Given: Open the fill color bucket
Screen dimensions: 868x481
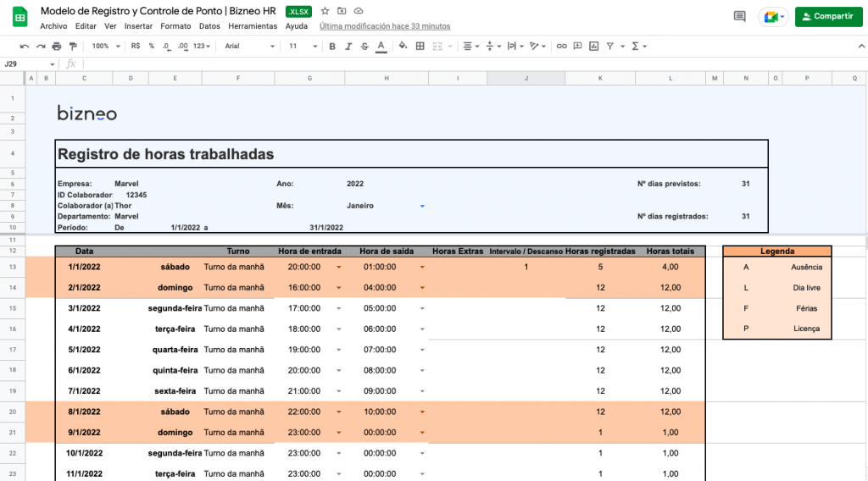Looking at the screenshot, I should pyautogui.click(x=403, y=46).
